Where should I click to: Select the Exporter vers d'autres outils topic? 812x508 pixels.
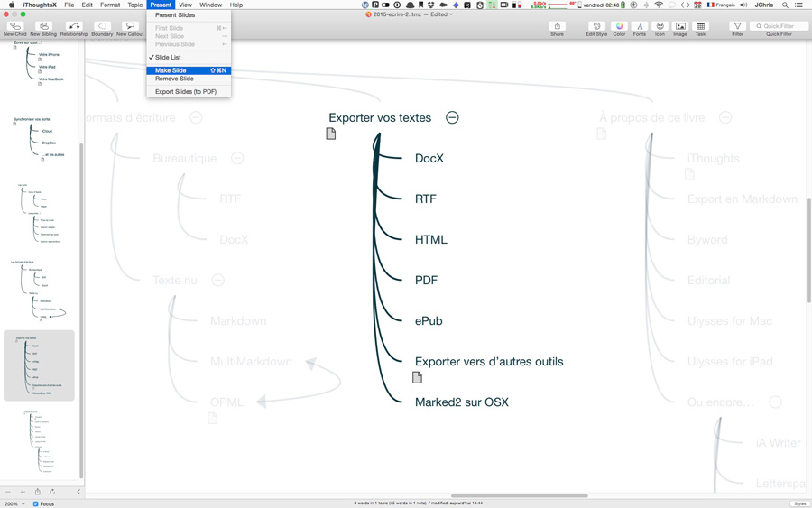tap(489, 362)
